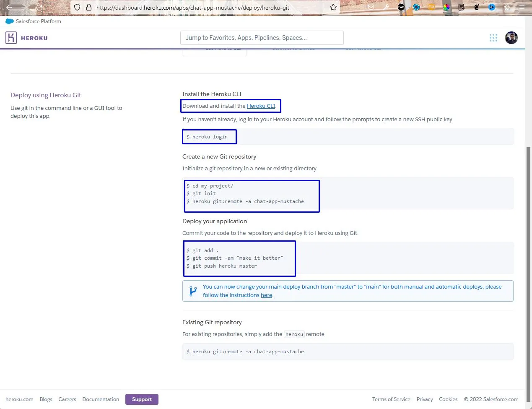The width and height of the screenshot is (532, 409).
Task: Open the Heroku CLI download link
Action: tap(261, 106)
